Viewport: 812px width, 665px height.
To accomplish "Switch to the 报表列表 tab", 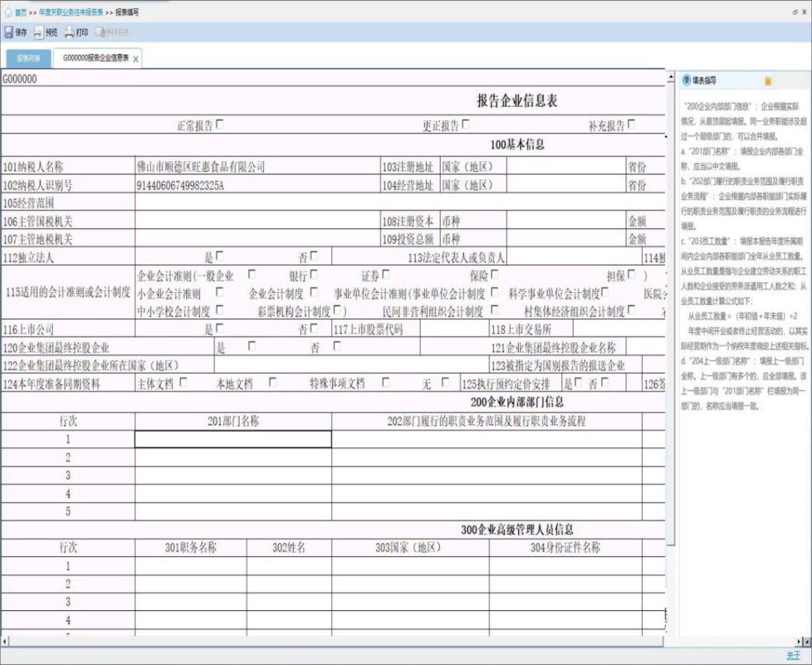I will coord(29,59).
